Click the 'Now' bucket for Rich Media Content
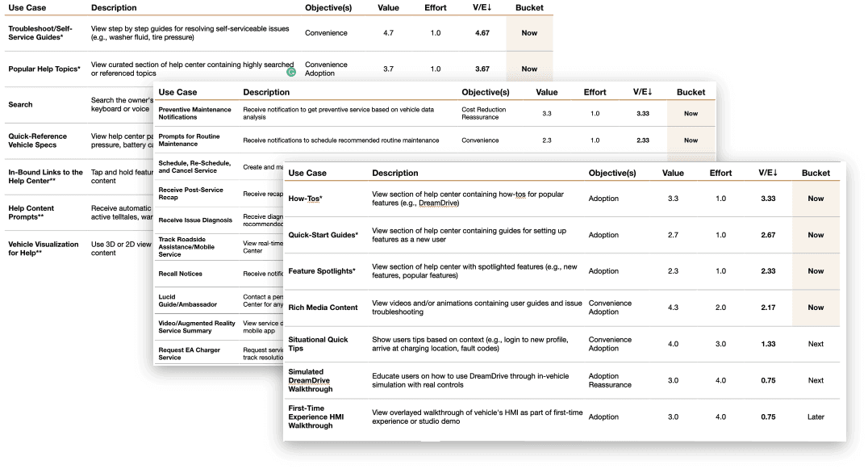 (x=816, y=308)
